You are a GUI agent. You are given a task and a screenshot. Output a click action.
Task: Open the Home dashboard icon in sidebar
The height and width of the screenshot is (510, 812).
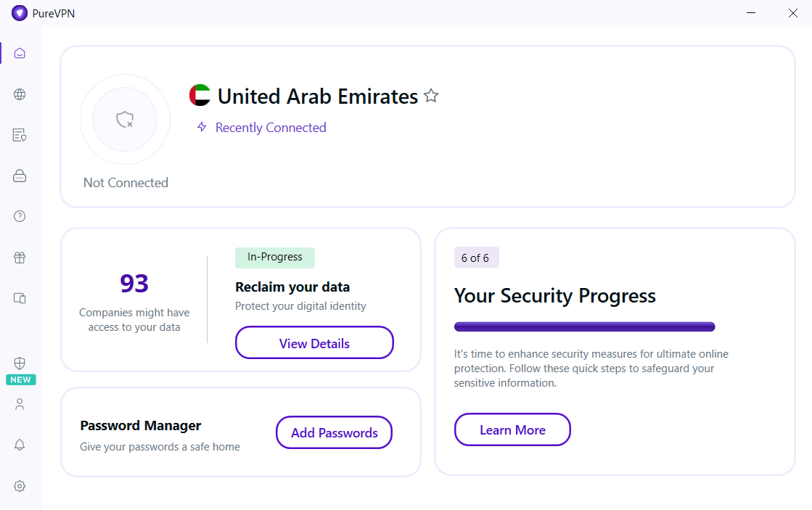(x=20, y=54)
